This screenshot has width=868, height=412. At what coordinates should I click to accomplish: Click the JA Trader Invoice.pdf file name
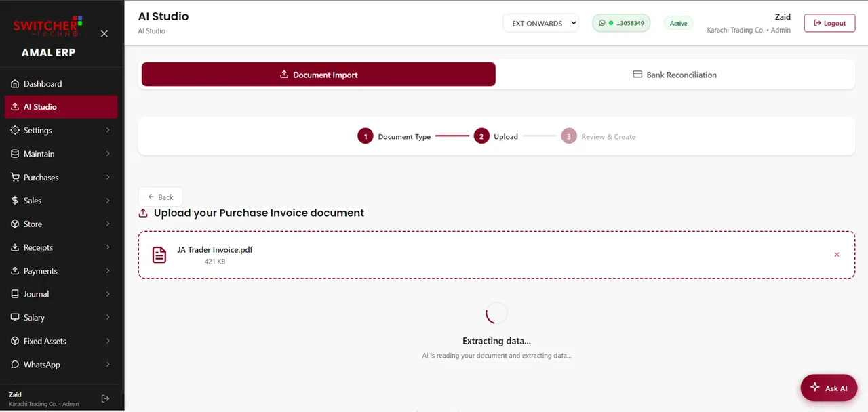(215, 250)
